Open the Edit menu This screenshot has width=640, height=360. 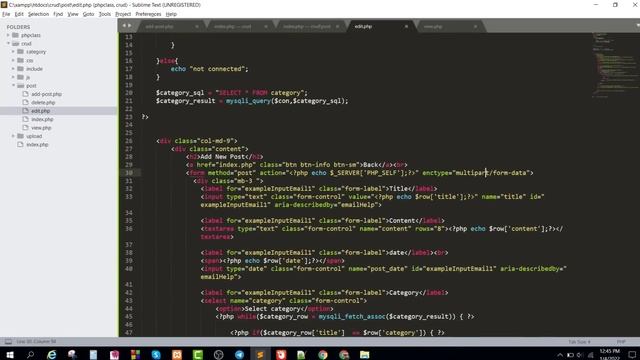tap(19, 14)
